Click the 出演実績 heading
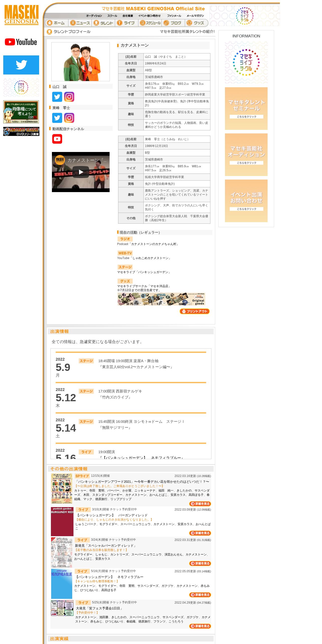 pos(59,639)
